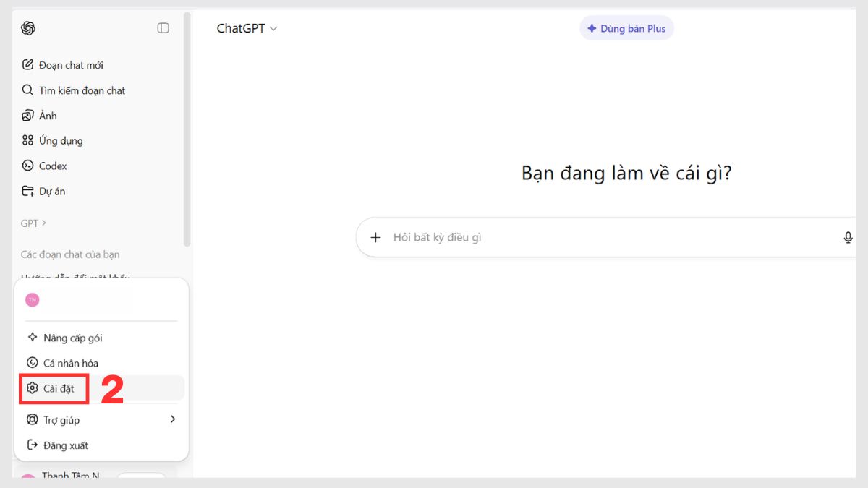This screenshot has width=868, height=488.
Task: Expand the Trợ giúp submenu
Action: (x=62, y=419)
